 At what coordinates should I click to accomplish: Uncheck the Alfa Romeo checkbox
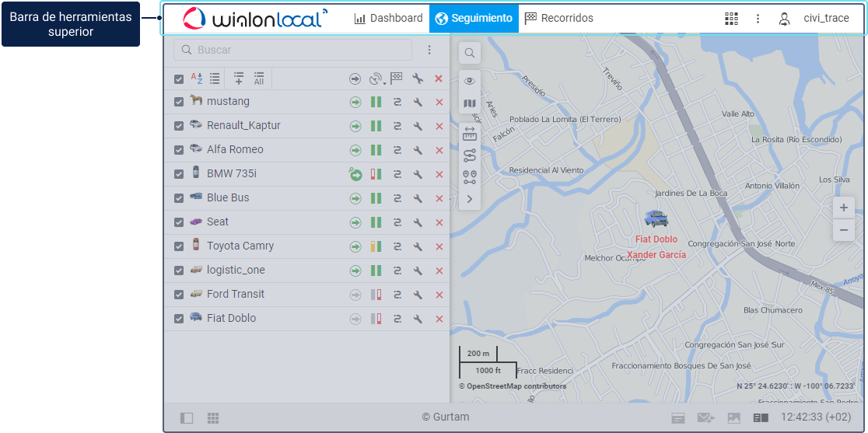178,150
